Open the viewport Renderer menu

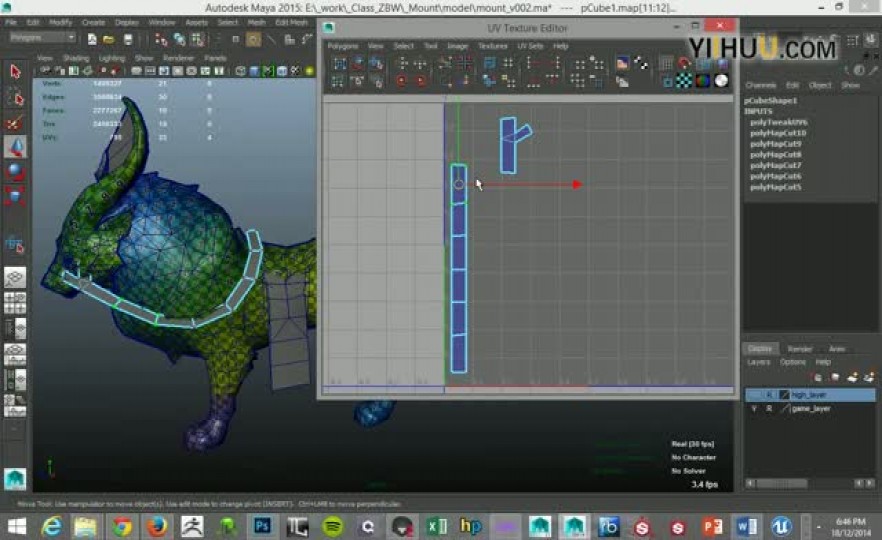(x=178, y=58)
